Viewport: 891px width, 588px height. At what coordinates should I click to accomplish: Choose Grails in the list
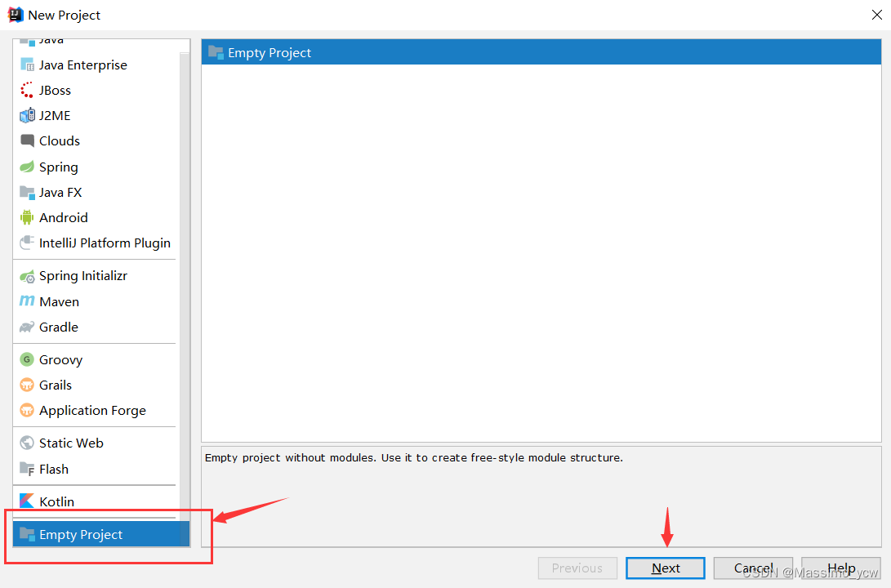(x=95, y=385)
